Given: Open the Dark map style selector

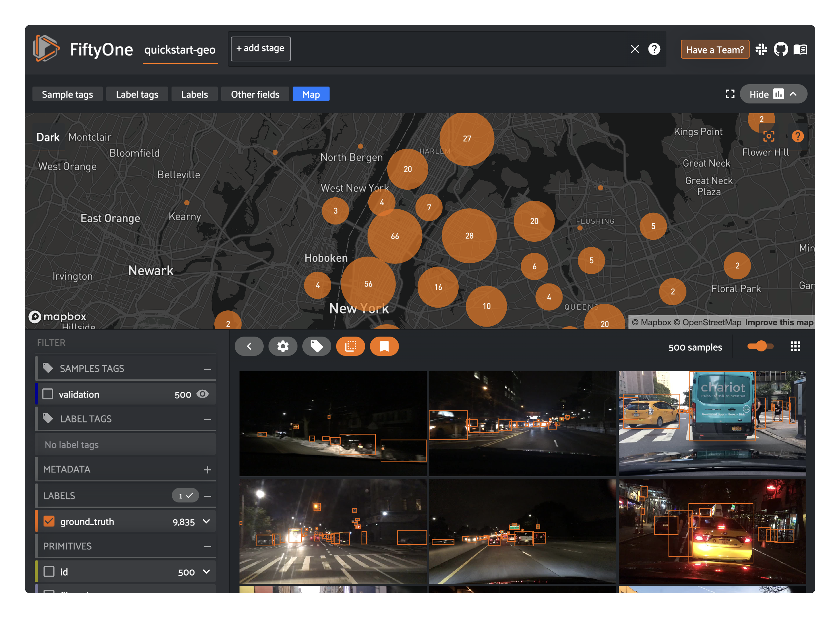Looking at the screenshot, I should (x=48, y=137).
